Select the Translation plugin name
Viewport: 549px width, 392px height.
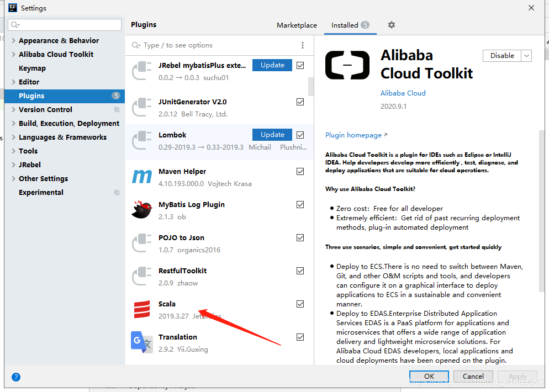[177, 337]
